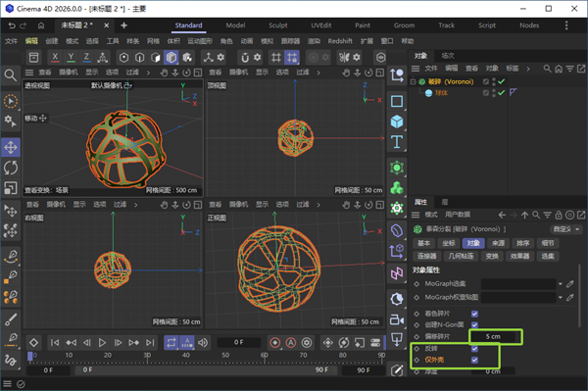Open the search magnifier in left toolbar
The width and height of the screenshot is (588, 391).
(11, 75)
